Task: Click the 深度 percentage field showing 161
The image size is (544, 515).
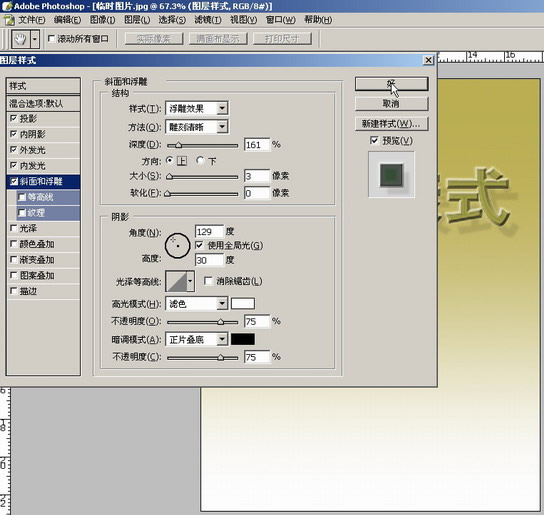Action: pyautogui.click(x=257, y=145)
